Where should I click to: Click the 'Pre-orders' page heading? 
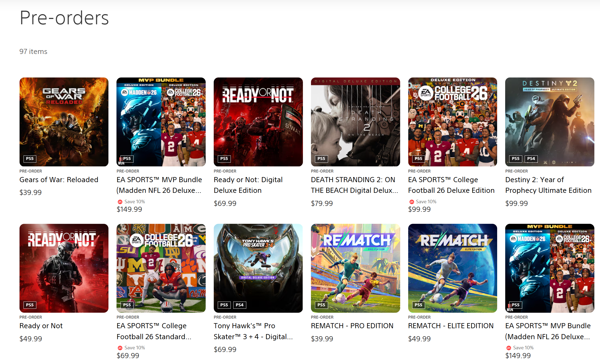[x=64, y=18]
